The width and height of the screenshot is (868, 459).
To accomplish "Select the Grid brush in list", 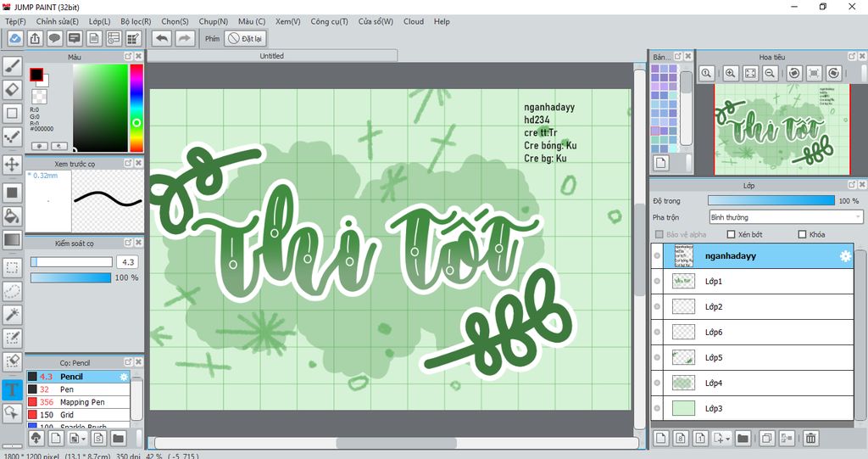I will (x=78, y=415).
